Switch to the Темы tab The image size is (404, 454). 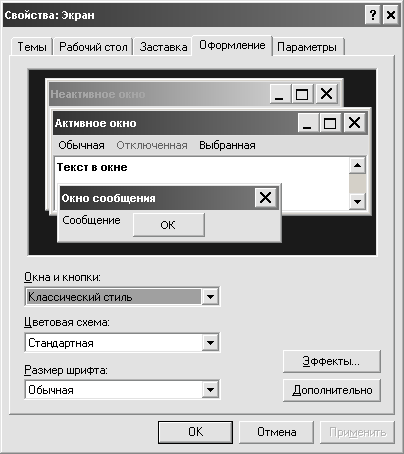[x=32, y=47]
